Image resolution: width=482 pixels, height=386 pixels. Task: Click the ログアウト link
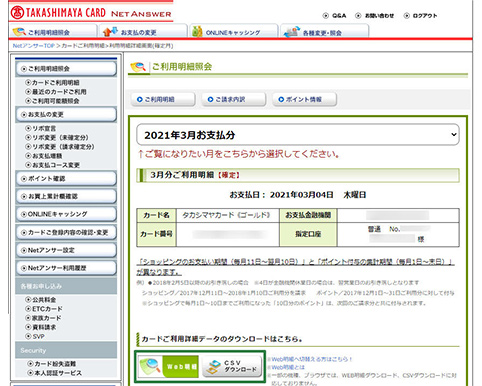[420, 15]
